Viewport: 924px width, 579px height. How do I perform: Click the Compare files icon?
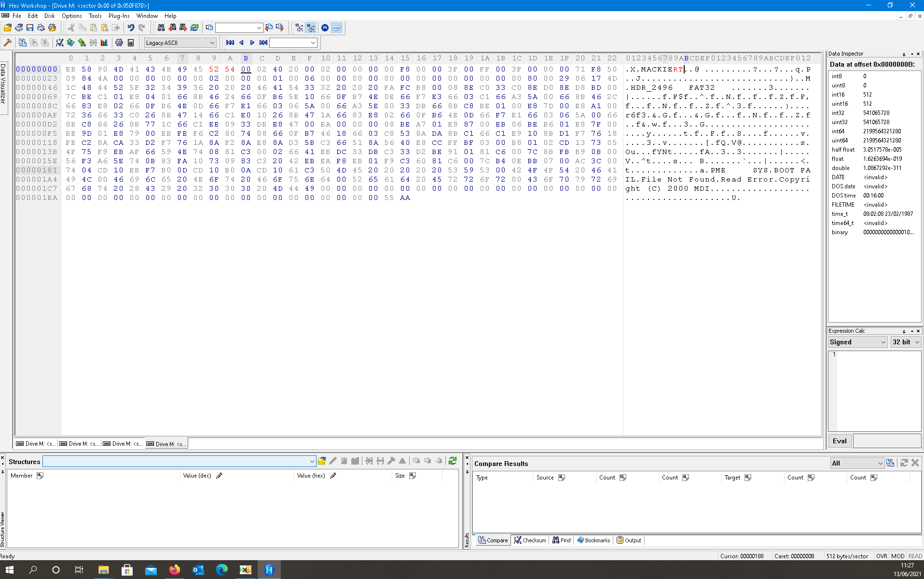(x=23, y=43)
